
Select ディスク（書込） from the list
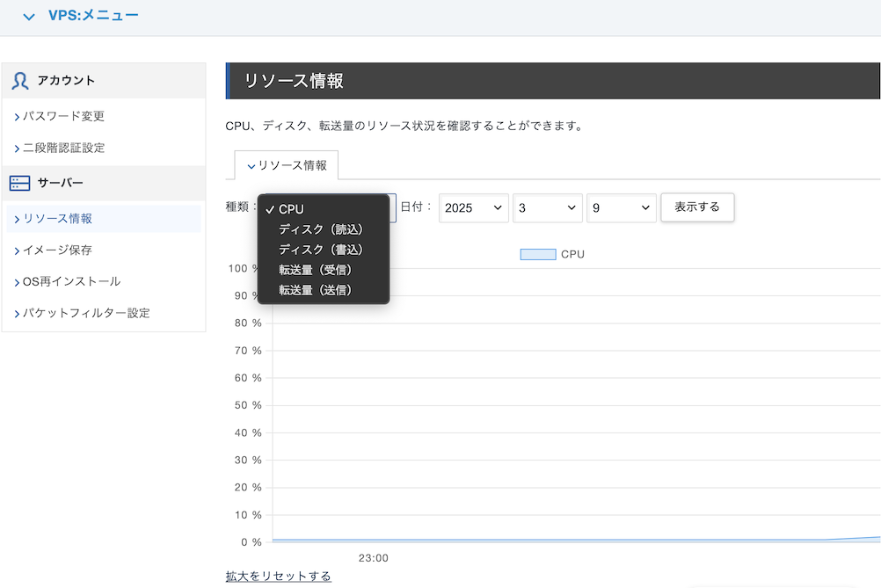pos(321,250)
